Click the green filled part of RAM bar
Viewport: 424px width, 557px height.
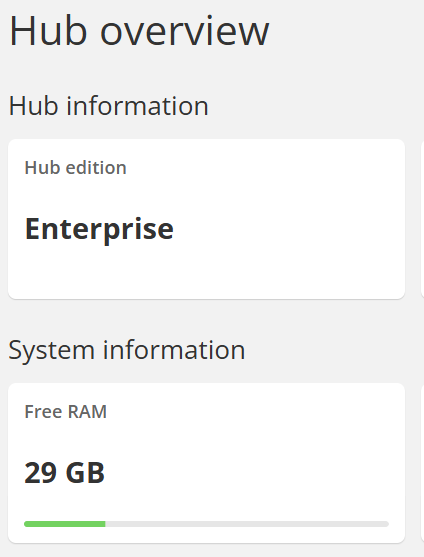point(65,524)
